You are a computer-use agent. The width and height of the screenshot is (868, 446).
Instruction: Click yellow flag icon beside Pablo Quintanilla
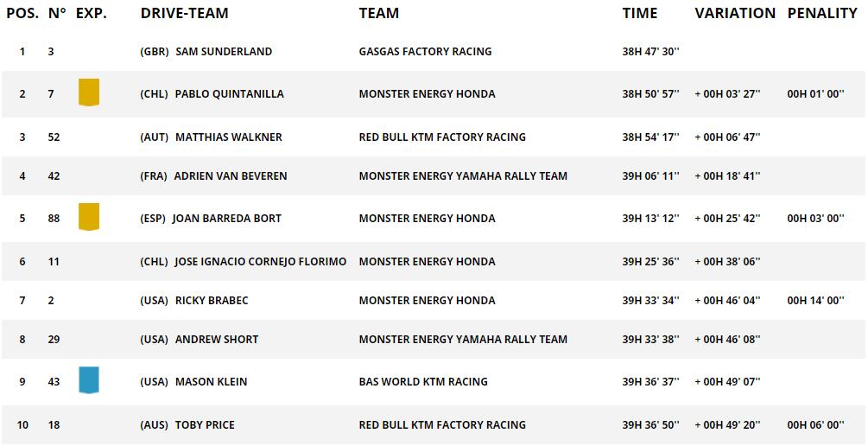click(88, 92)
